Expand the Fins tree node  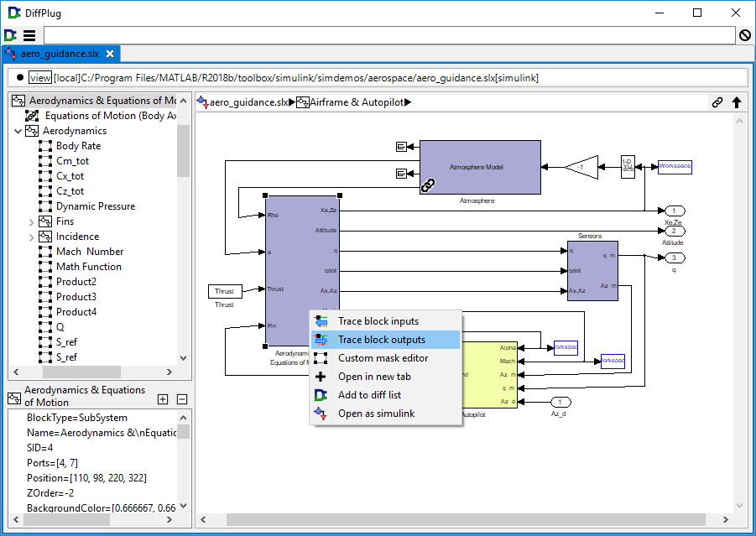tap(31, 221)
